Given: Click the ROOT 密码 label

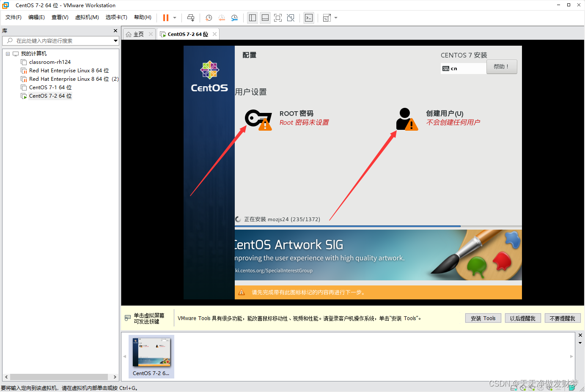Looking at the screenshot, I should [x=297, y=113].
